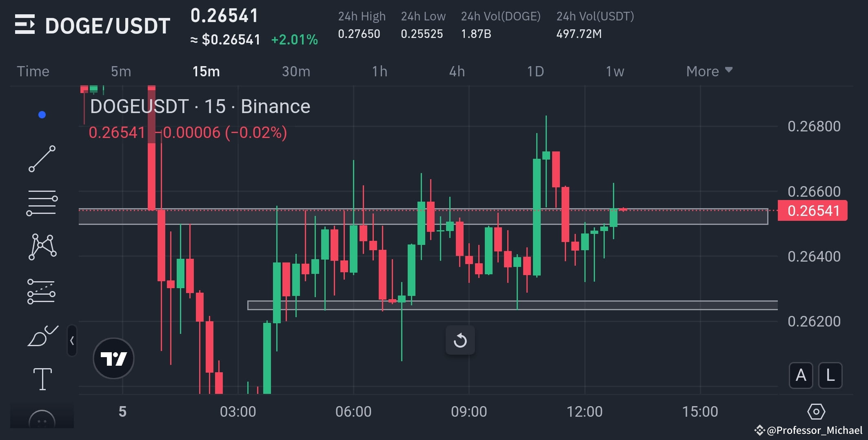Refresh the chart with the reload icon
The width and height of the screenshot is (868, 440).
(460, 340)
